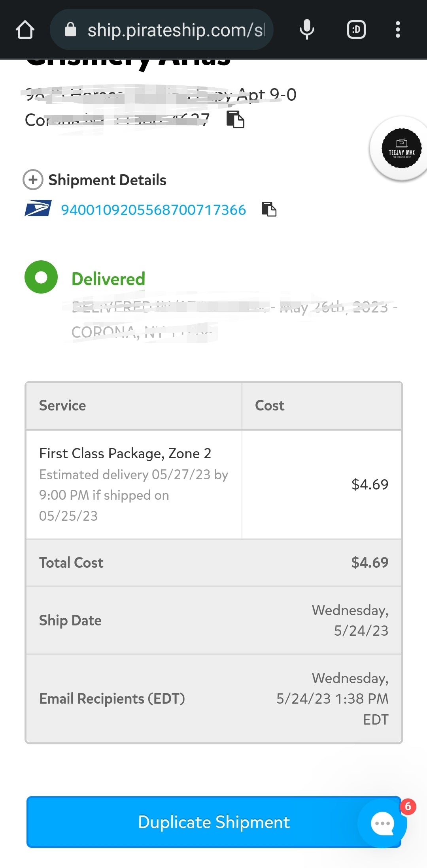Copy the USPS tracking number
The width and height of the screenshot is (427, 868).
[269, 209]
